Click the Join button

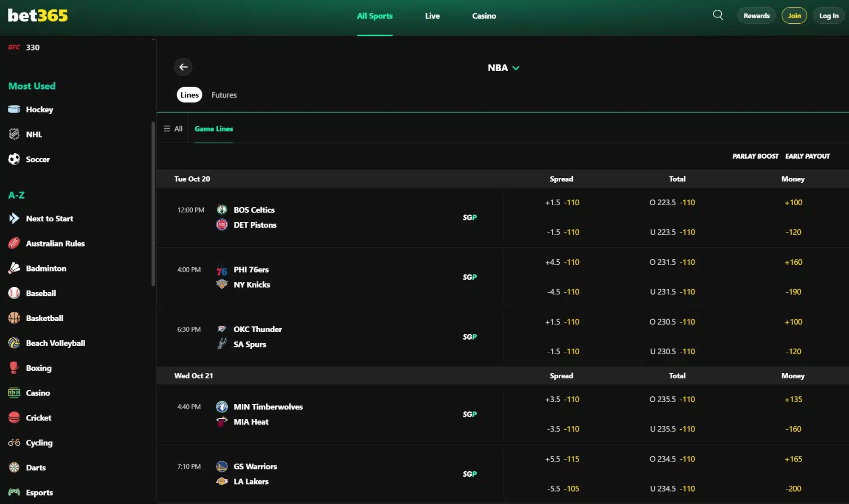point(794,16)
